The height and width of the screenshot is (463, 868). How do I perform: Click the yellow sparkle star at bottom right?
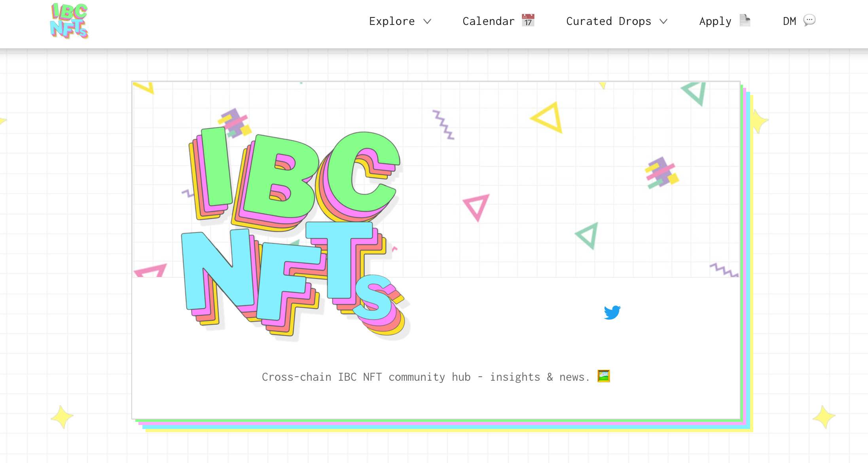coord(824,417)
